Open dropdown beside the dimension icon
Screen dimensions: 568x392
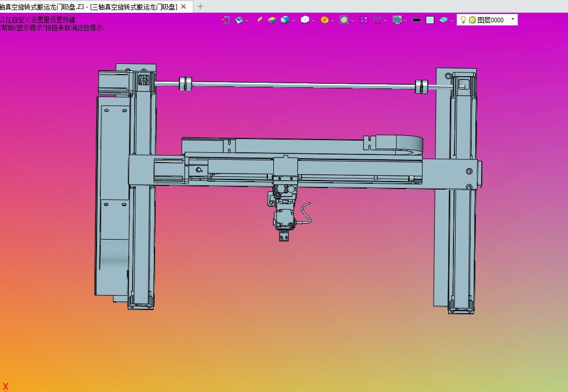[385, 20]
